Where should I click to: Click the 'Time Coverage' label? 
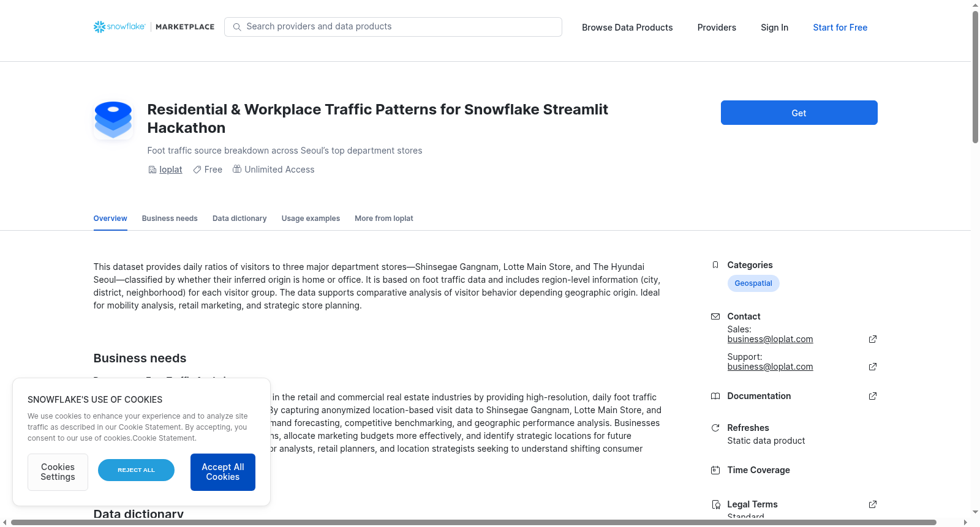758,470
